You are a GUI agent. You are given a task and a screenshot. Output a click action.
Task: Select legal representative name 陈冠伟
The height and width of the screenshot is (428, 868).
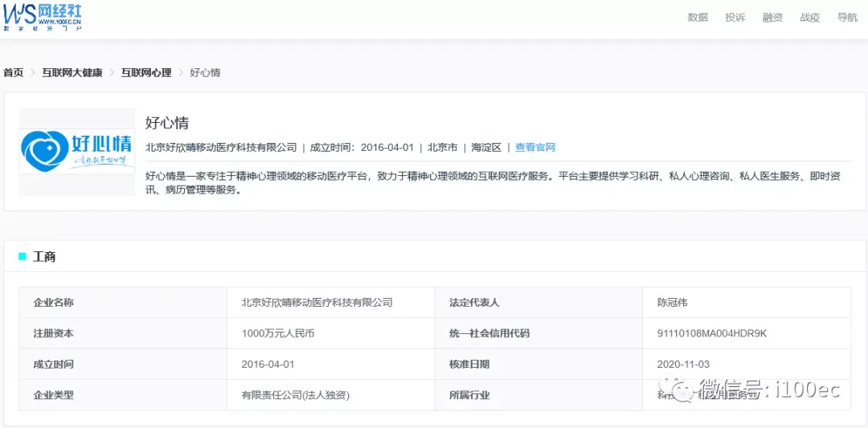pyautogui.click(x=672, y=303)
